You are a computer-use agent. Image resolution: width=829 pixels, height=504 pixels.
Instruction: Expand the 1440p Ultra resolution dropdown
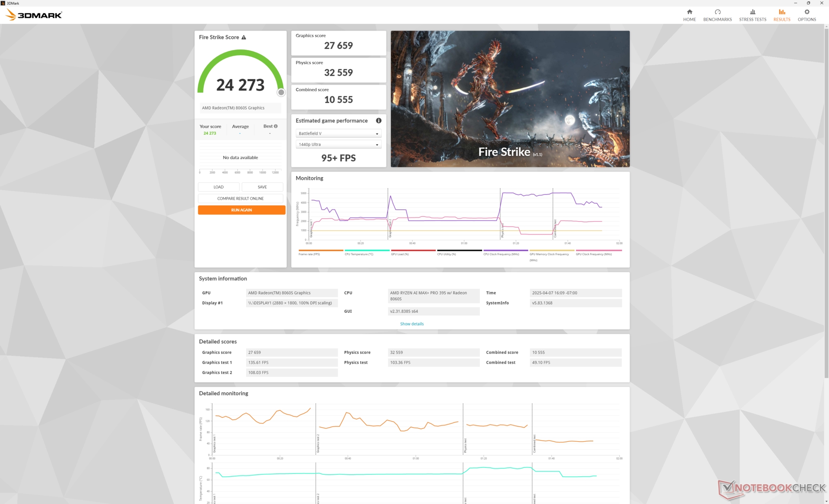[x=338, y=145]
